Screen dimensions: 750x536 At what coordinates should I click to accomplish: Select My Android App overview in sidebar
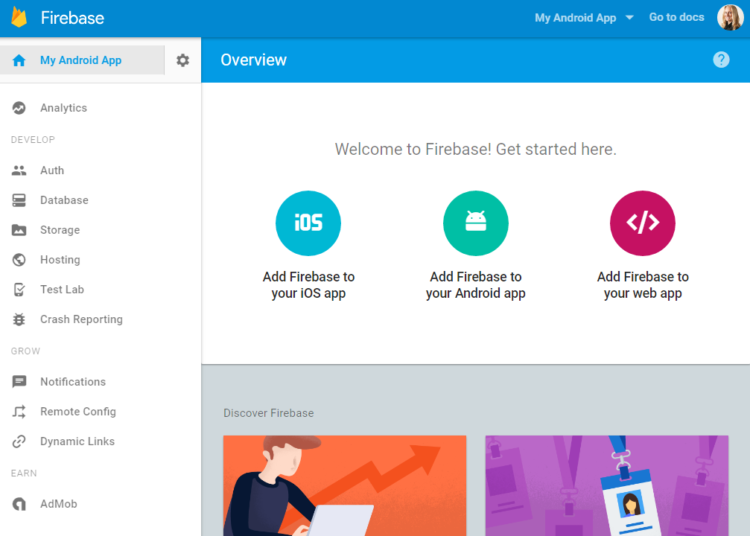tap(82, 60)
